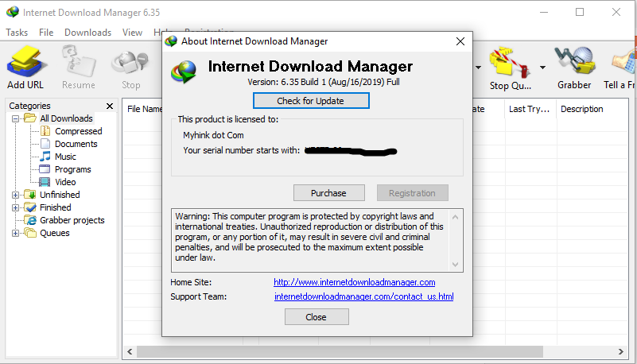The width and height of the screenshot is (637, 364).
Task: Click the Compressed category icon
Action: [x=45, y=131]
